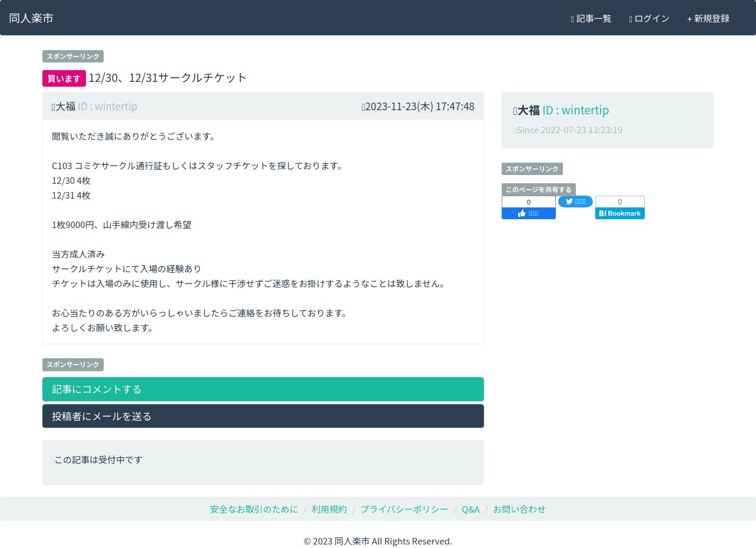Open 安全なお取引のために footer link
This screenshot has height=548, width=756.
pyautogui.click(x=254, y=509)
